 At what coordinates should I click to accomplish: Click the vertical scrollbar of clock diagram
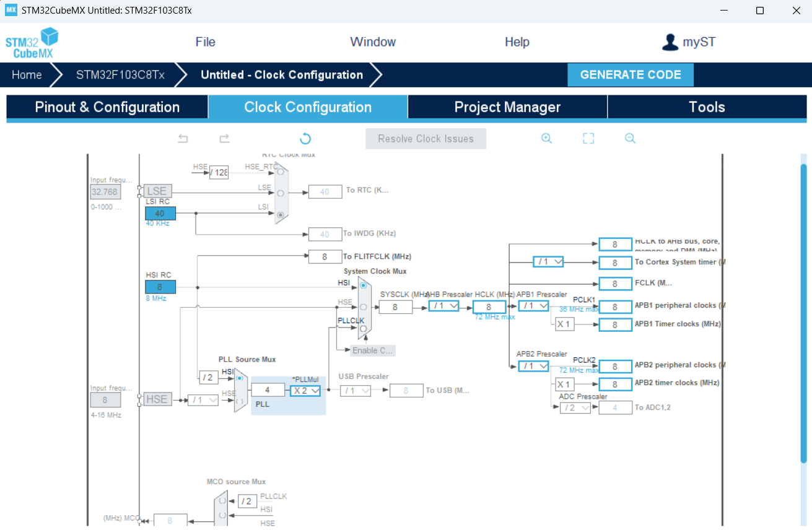click(x=804, y=313)
